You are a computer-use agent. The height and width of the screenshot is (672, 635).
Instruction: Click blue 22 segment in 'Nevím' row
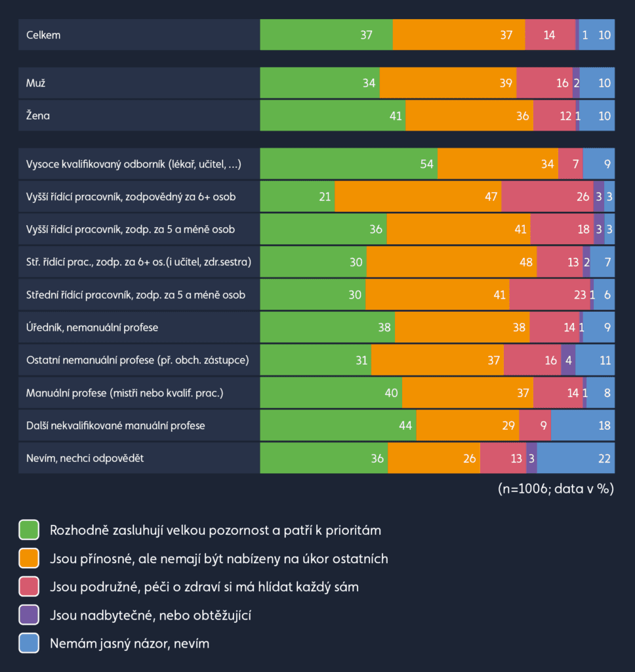click(575, 458)
